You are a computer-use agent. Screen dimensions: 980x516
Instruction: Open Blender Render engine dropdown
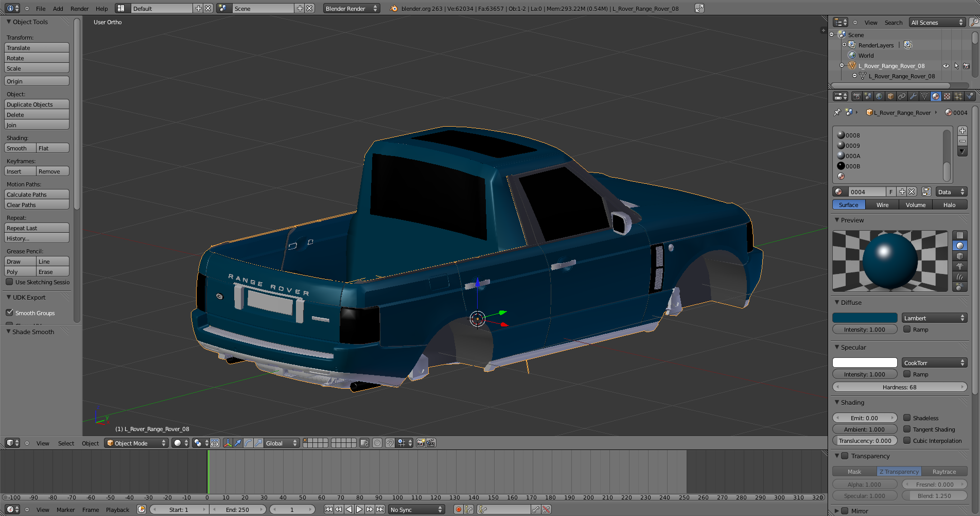(351, 8)
